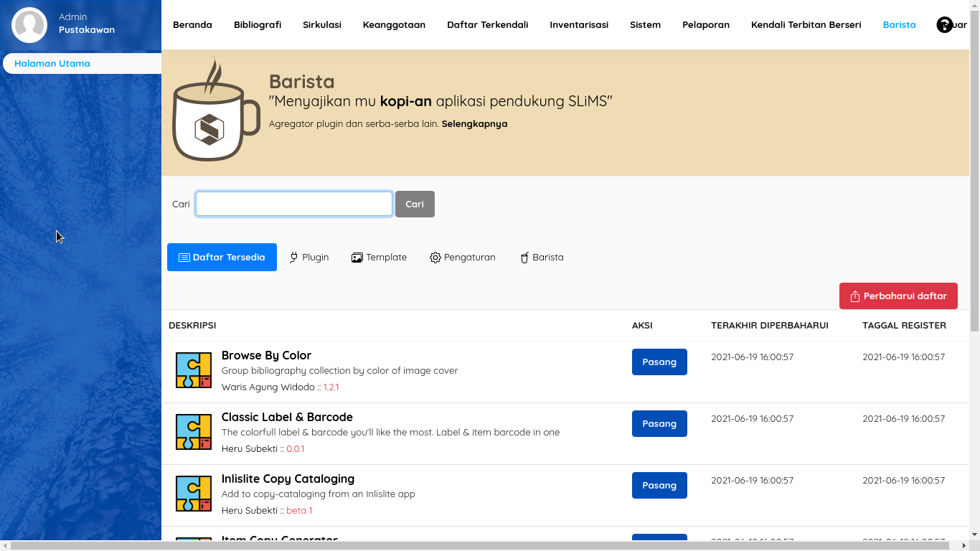Image resolution: width=980 pixels, height=551 pixels.
Task: Click version number 1.2.1
Action: pyautogui.click(x=331, y=387)
